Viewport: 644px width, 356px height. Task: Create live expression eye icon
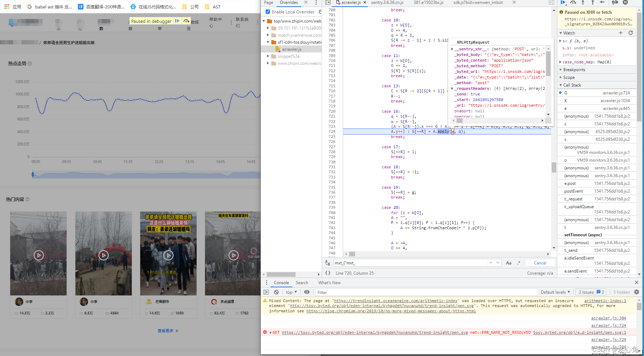[x=307, y=292]
